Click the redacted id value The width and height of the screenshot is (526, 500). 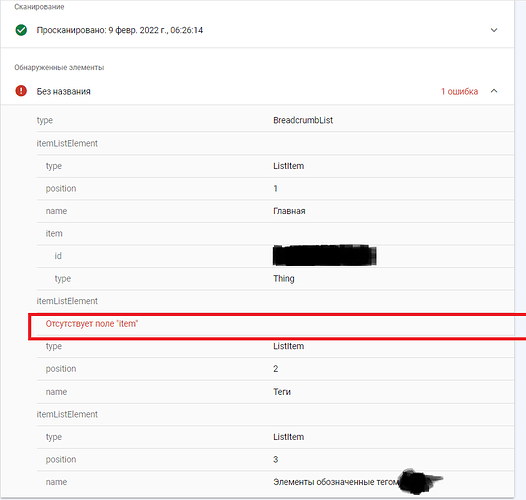pyautogui.click(x=325, y=256)
